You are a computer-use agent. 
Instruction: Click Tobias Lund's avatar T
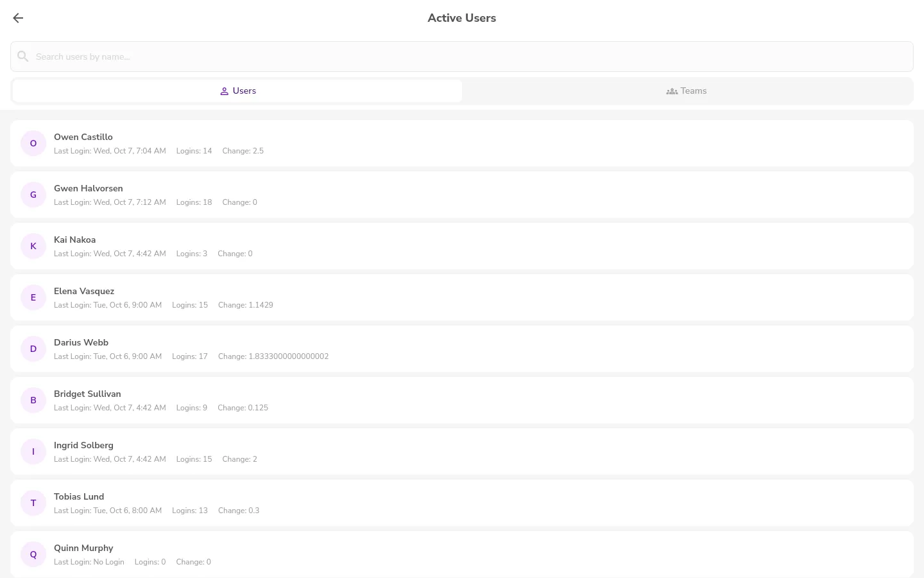click(x=33, y=503)
